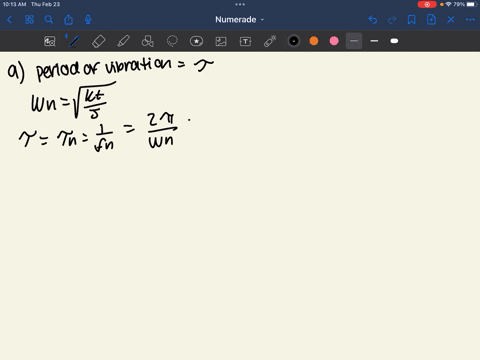Image resolution: width=480 pixels, height=360 pixels.
Task: Select the zoom window tool
Action: coord(50,41)
